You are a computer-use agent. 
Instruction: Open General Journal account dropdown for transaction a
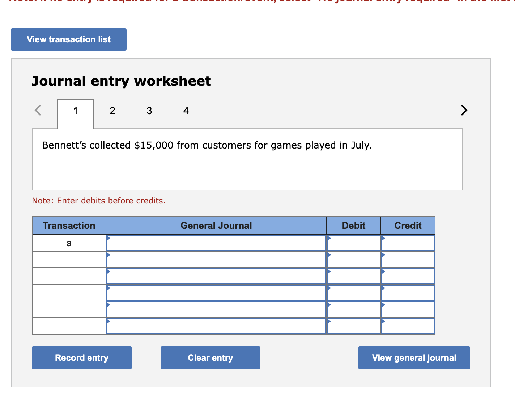click(216, 243)
